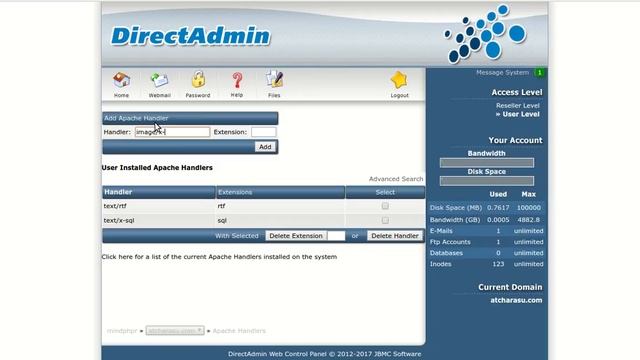The image size is (640, 360).
Task: Click the Delete Extension button
Action: 296,236
